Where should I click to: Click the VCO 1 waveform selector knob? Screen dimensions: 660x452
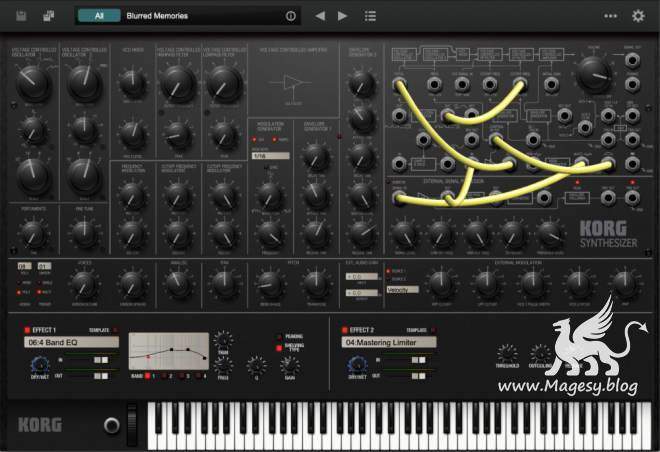click(34, 84)
